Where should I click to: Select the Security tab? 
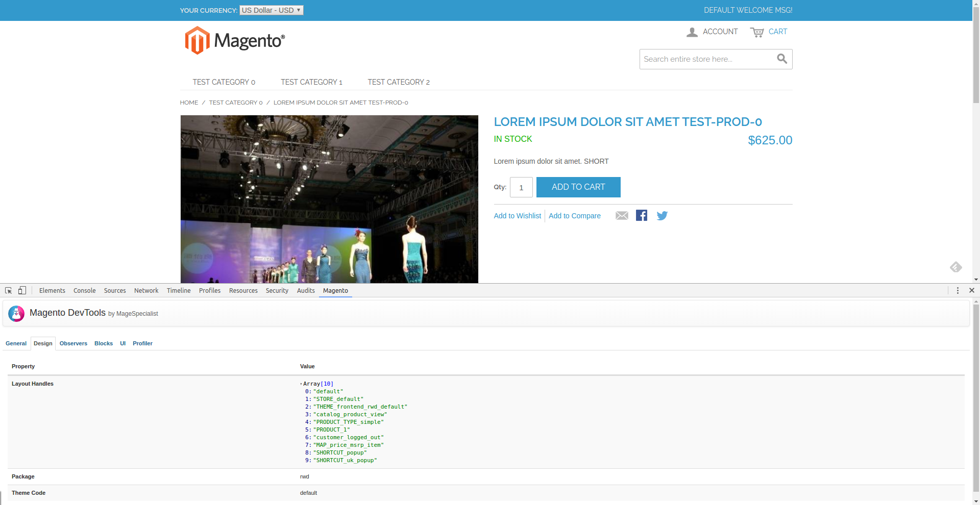pos(277,290)
